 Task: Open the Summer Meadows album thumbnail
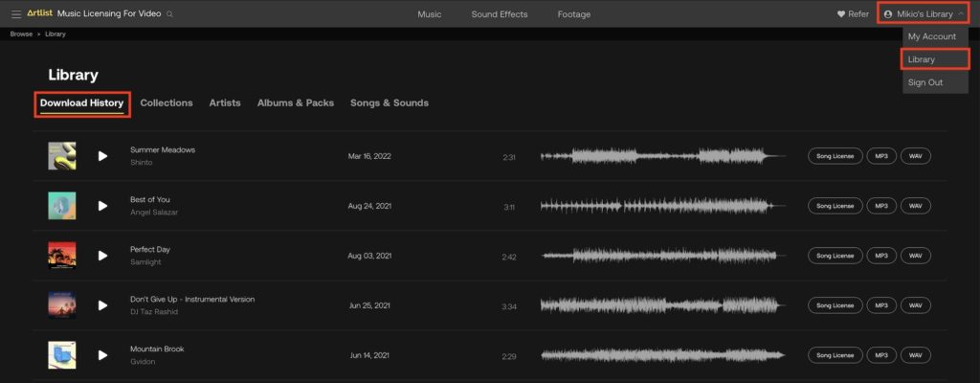(62, 156)
